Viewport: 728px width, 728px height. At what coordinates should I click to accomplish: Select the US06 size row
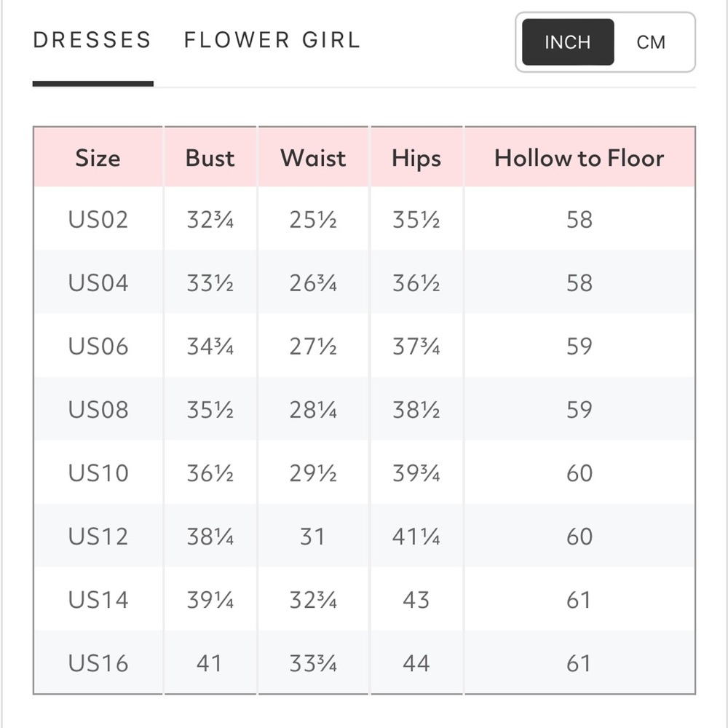[x=365, y=345]
